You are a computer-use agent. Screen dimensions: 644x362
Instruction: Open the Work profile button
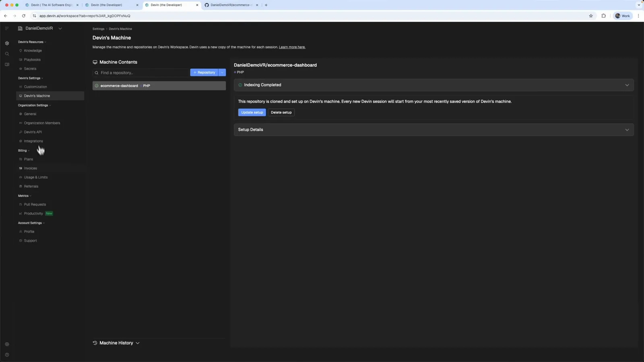pyautogui.click(x=623, y=16)
